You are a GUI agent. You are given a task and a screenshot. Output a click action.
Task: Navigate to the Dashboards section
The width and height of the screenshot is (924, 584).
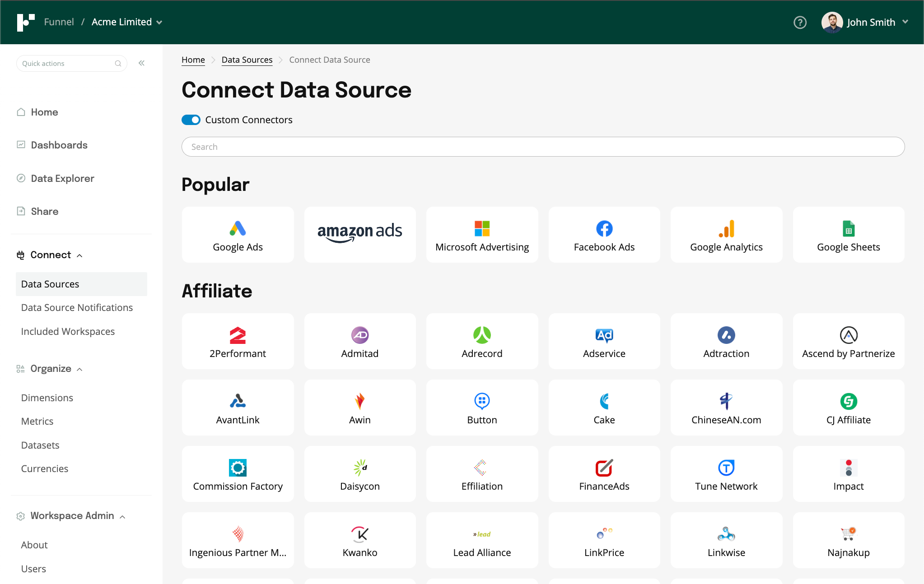[59, 145]
